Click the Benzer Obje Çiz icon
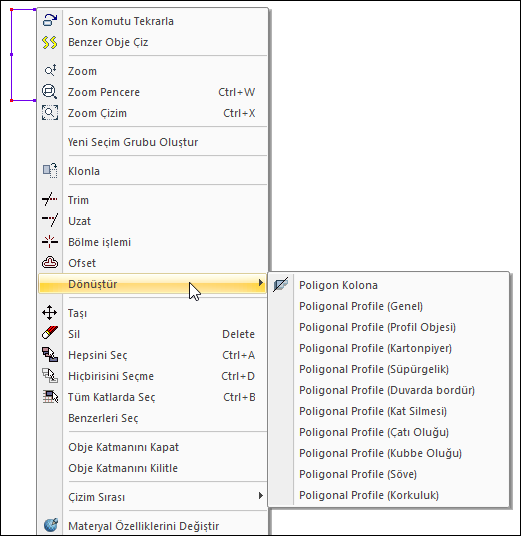Image resolution: width=521 pixels, height=536 pixels. [x=50, y=42]
